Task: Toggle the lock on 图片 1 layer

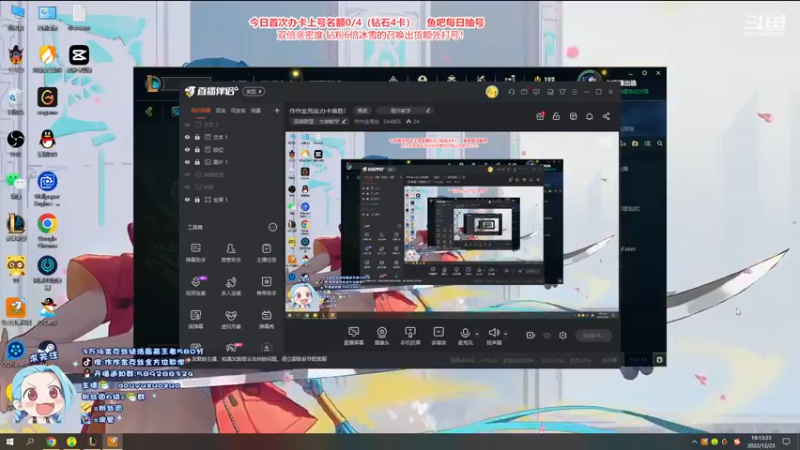Action: tap(197, 162)
